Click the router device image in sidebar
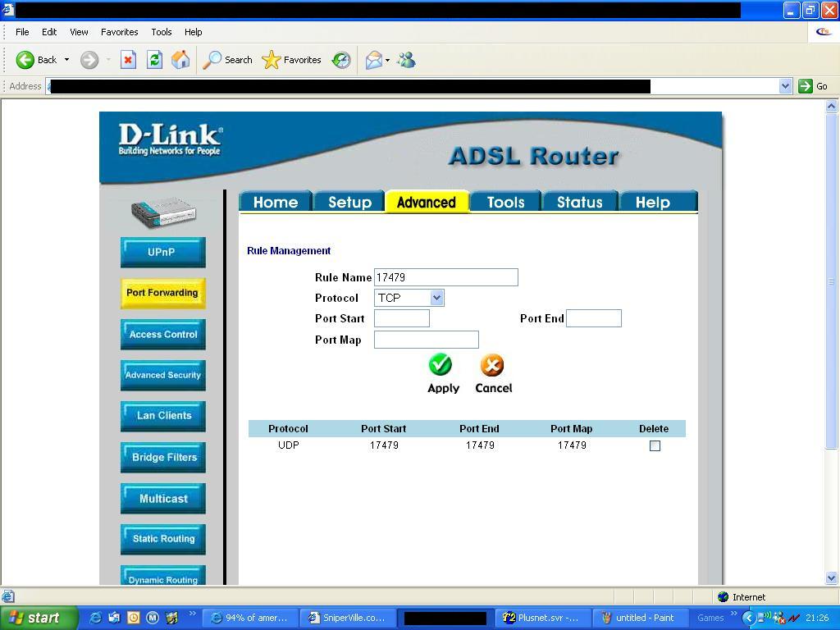Image resolution: width=840 pixels, height=630 pixels. pos(163,213)
